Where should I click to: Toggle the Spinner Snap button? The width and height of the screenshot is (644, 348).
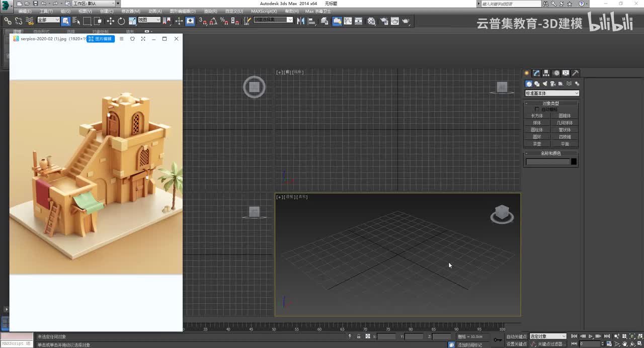click(234, 21)
